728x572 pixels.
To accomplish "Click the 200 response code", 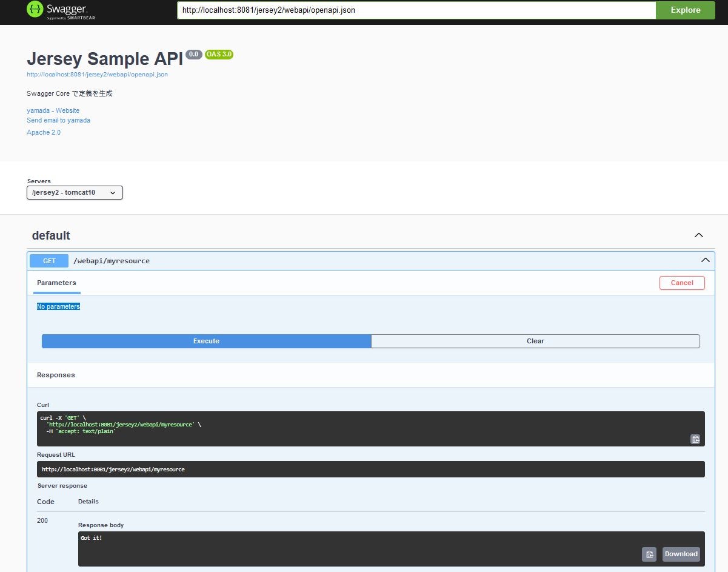I will tap(42, 520).
